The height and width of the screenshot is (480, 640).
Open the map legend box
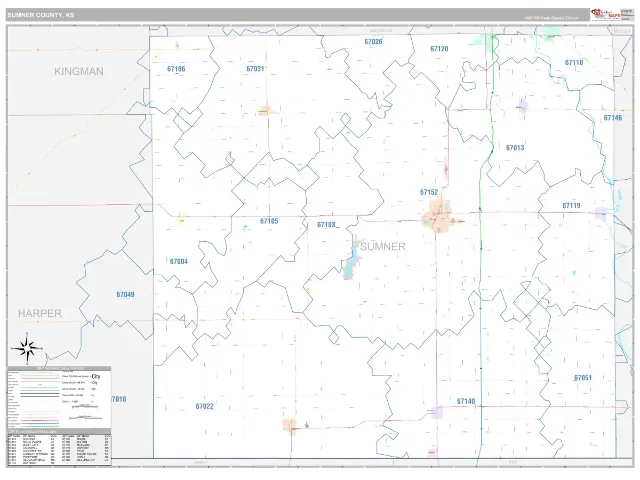[59, 398]
